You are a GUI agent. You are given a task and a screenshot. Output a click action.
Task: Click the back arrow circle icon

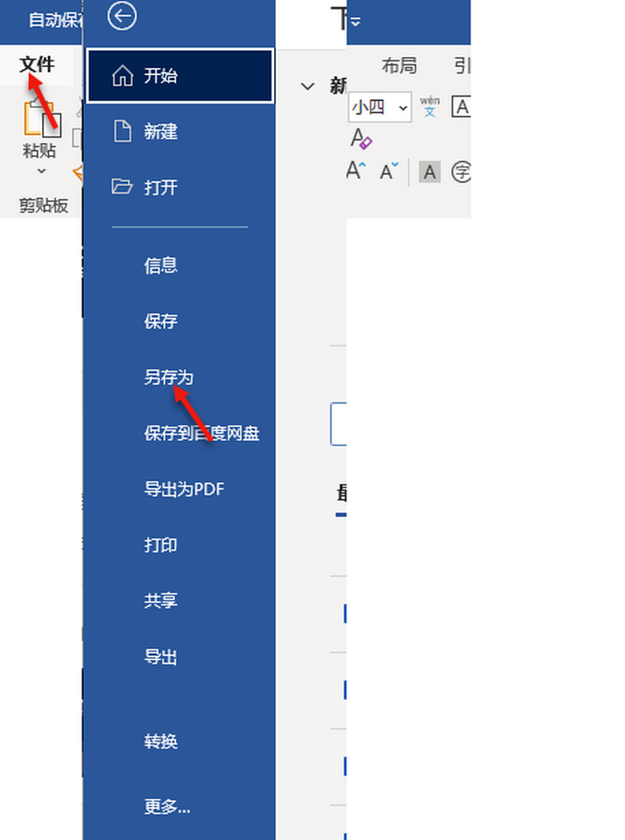(122, 16)
